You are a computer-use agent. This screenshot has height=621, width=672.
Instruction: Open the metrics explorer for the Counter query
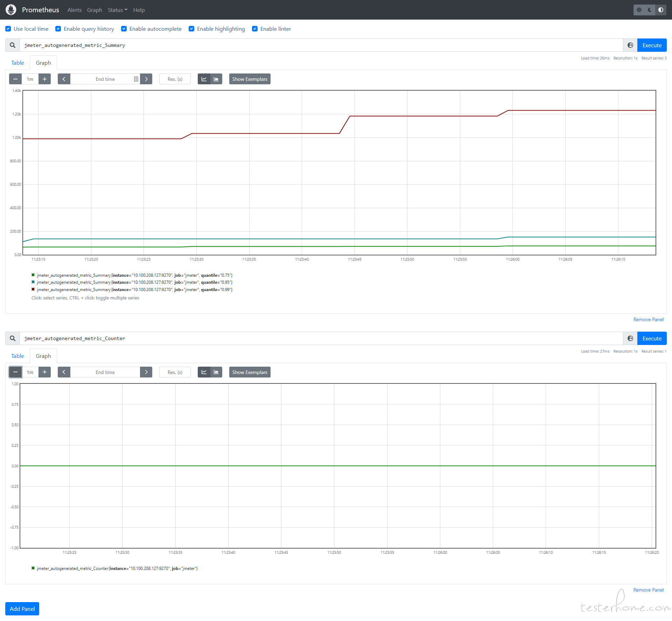[x=630, y=338]
